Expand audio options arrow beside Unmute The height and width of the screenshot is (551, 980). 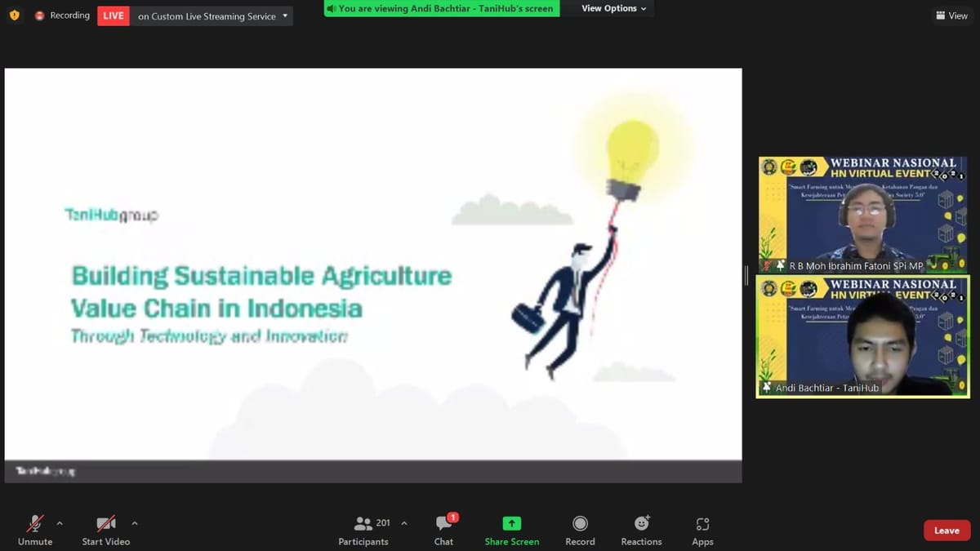[60, 523]
